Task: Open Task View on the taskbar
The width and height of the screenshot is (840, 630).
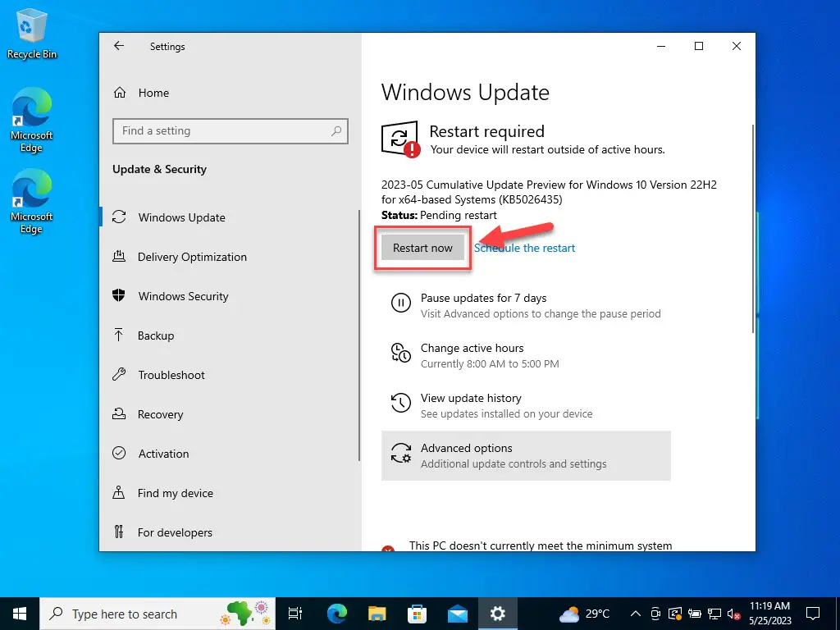Action: 295,614
